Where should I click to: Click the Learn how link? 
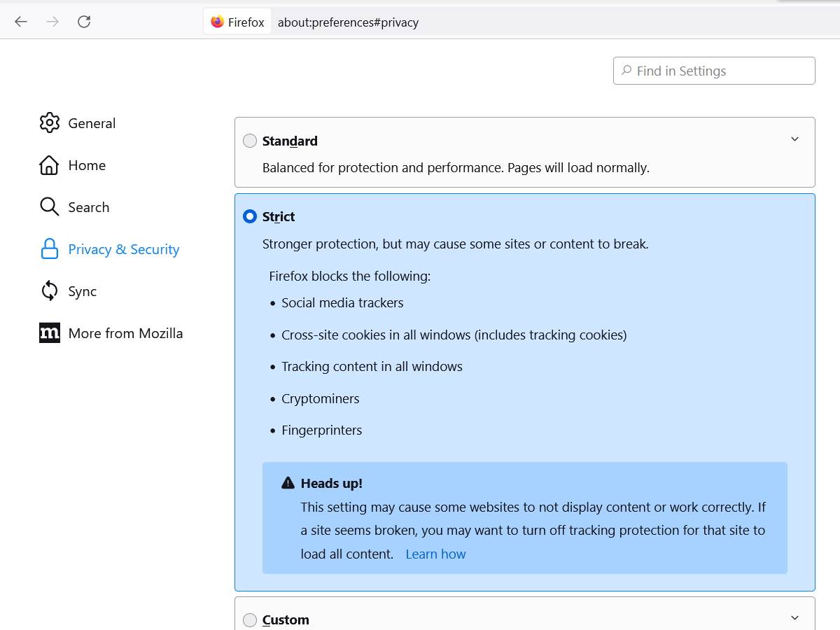[x=435, y=554]
